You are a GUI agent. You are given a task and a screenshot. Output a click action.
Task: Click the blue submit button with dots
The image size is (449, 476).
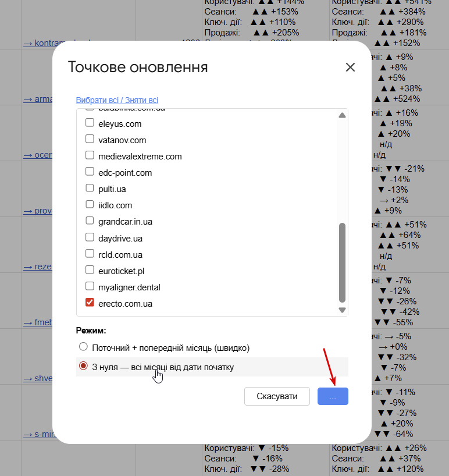click(333, 396)
